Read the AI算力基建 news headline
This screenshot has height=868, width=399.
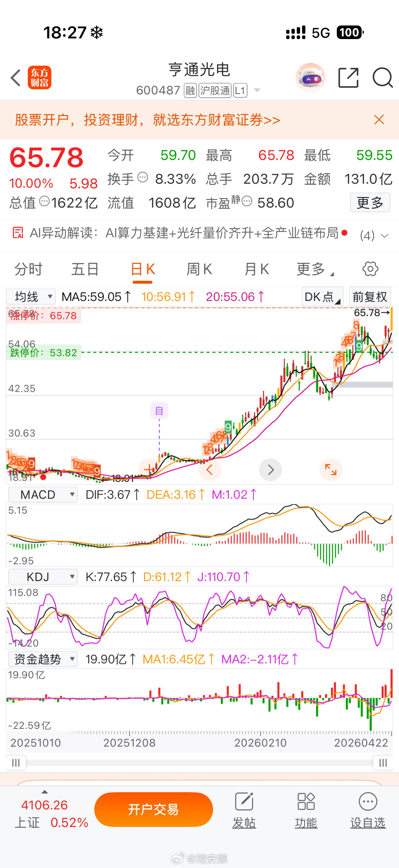(x=222, y=233)
